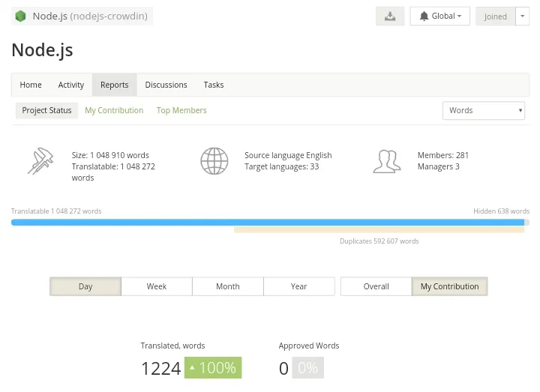540x392 pixels.
Task: Open the My Contribution report link
Action: coord(114,110)
